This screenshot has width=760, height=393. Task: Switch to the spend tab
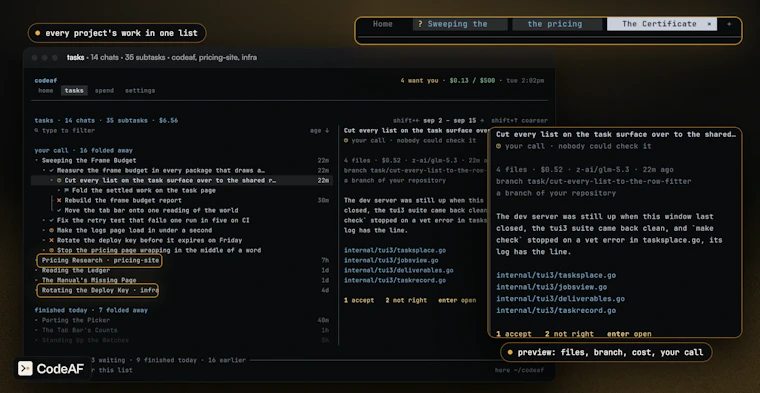click(x=104, y=91)
